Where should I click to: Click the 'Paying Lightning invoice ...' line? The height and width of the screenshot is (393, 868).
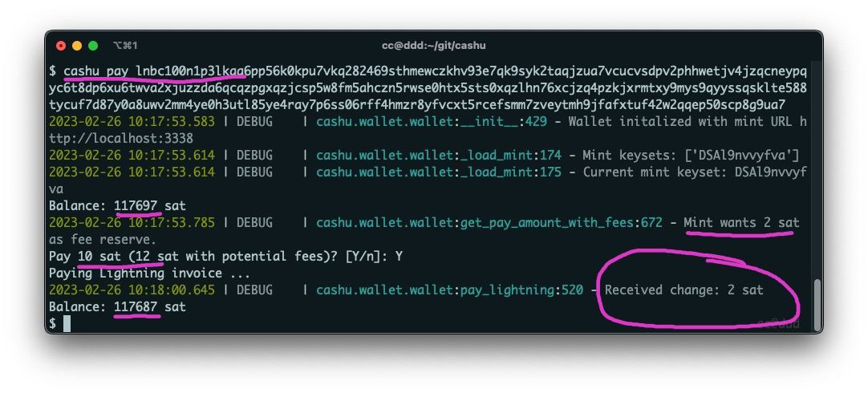pyautogui.click(x=149, y=273)
